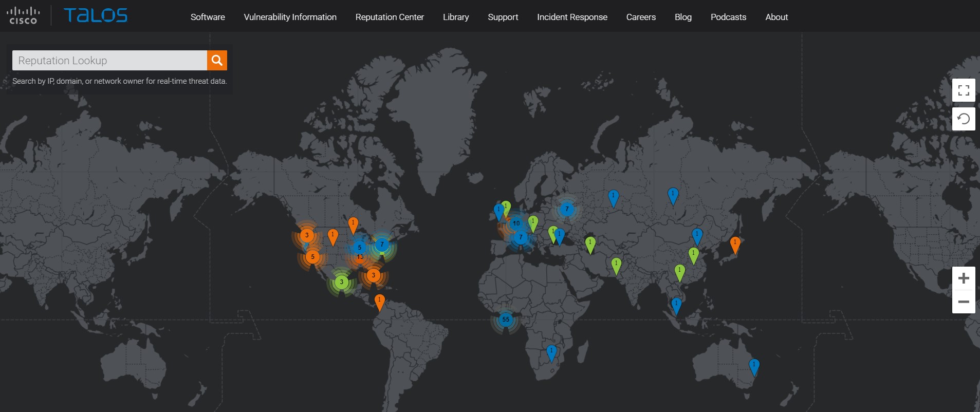
Task: Open the Vulnerability Information menu
Action: click(x=290, y=17)
